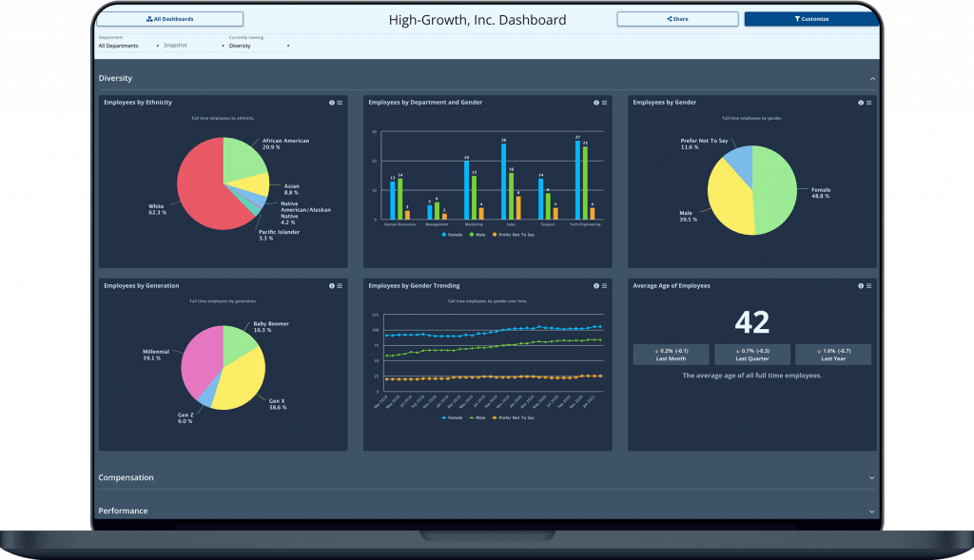The height and width of the screenshot is (560, 974).
Task: Open menu icon on Employees by Department and Gender
Action: pyautogui.click(x=604, y=103)
